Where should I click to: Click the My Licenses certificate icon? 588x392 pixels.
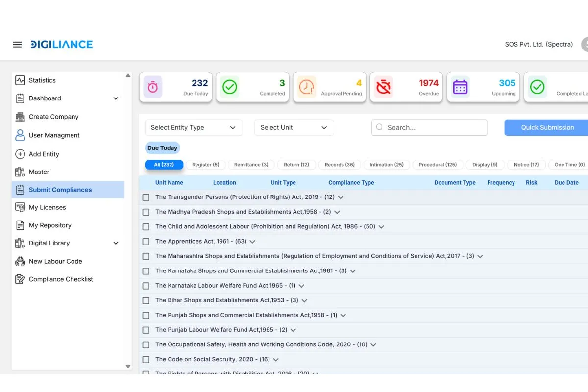pos(20,207)
